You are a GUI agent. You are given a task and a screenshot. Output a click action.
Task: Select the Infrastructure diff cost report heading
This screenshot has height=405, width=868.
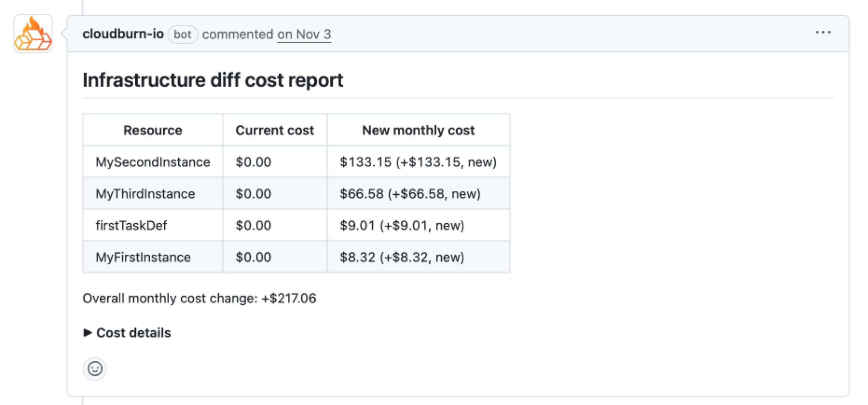click(213, 79)
